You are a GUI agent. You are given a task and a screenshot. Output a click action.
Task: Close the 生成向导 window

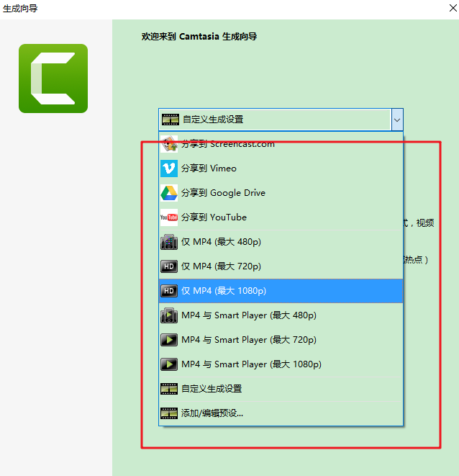tap(453, 8)
